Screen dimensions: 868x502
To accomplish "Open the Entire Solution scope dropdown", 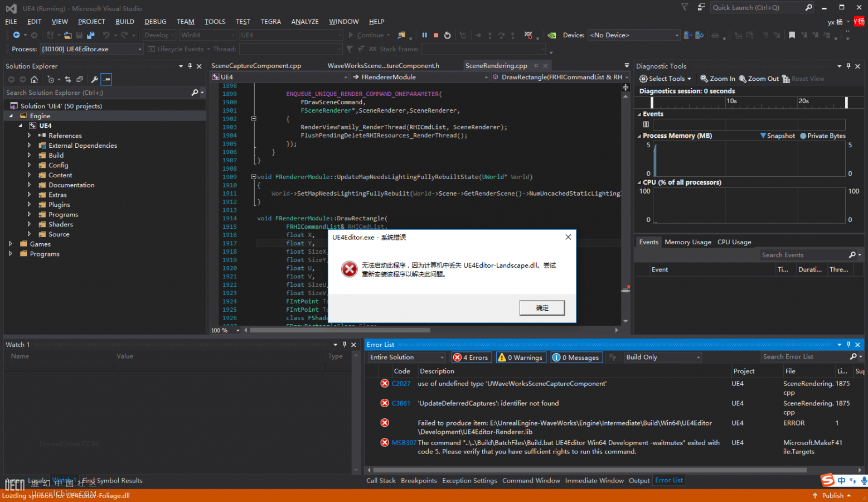I will coord(407,358).
